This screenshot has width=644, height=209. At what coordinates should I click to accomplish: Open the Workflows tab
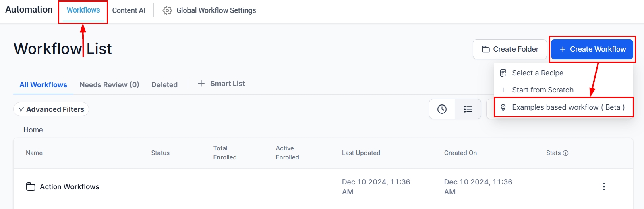click(x=83, y=10)
